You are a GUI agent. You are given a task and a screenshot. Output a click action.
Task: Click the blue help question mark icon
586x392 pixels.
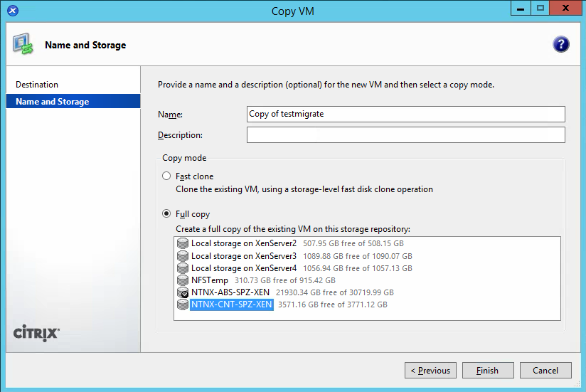coord(560,45)
